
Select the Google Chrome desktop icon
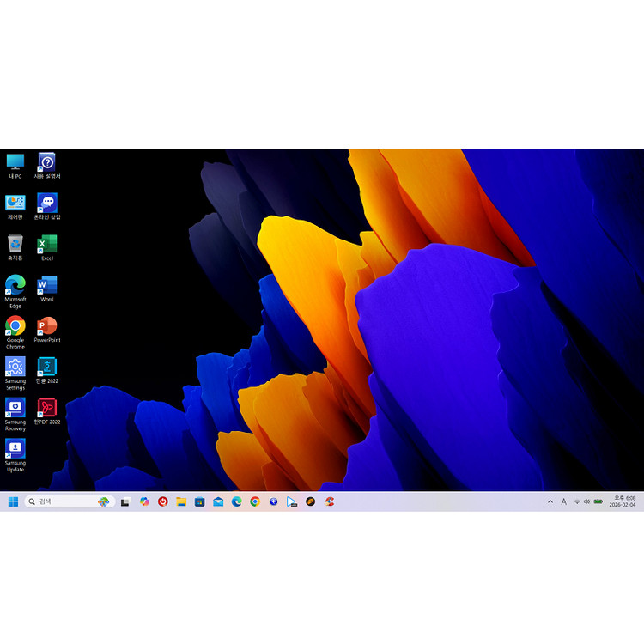point(15,326)
